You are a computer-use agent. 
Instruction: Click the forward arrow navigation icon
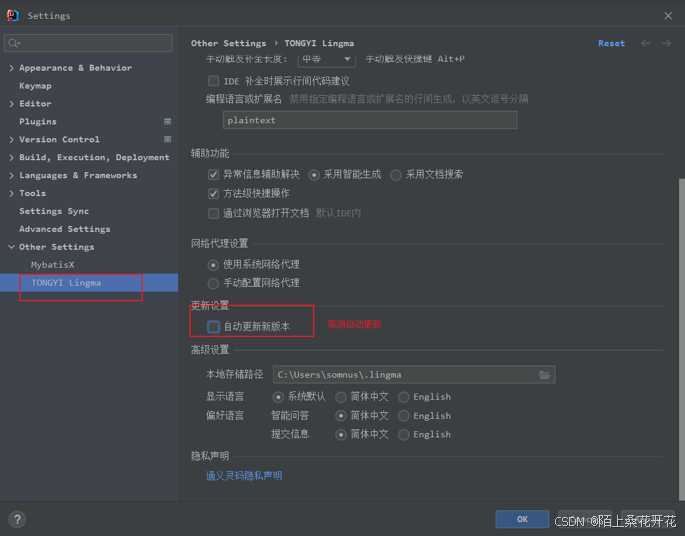tap(666, 43)
